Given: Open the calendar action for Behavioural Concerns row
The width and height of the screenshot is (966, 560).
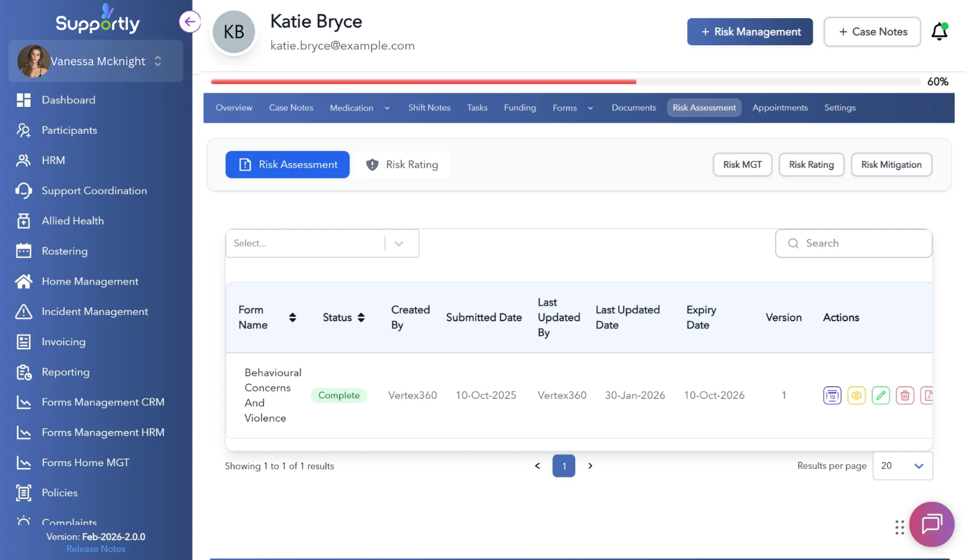Looking at the screenshot, I should (x=832, y=395).
